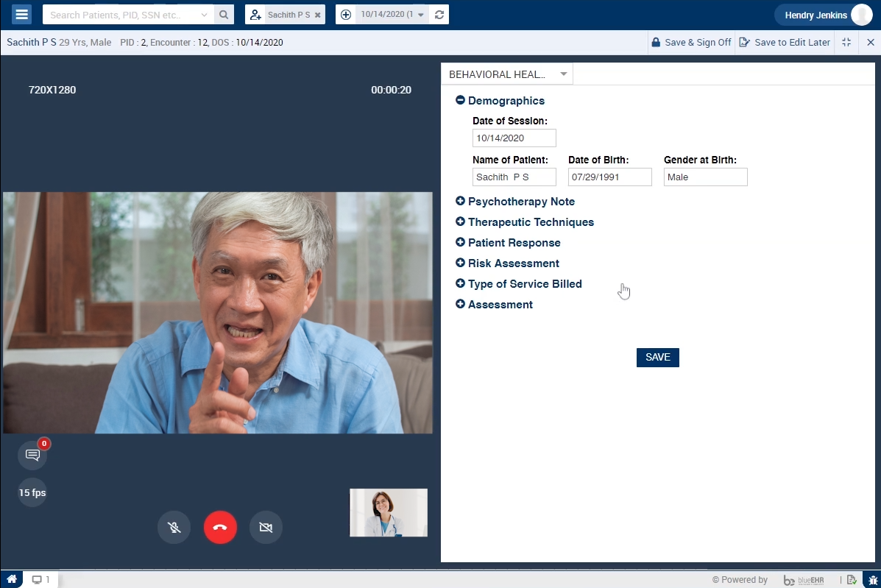
Task: Collapse the fullscreen view icon
Action: pos(846,42)
